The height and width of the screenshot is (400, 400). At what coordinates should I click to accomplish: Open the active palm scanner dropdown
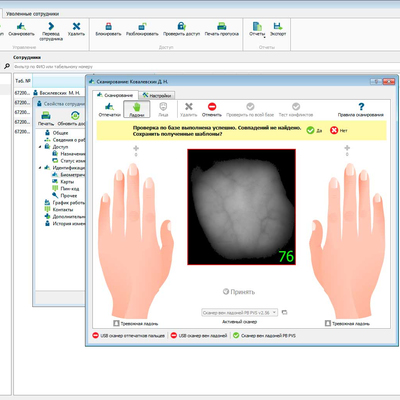(239, 313)
